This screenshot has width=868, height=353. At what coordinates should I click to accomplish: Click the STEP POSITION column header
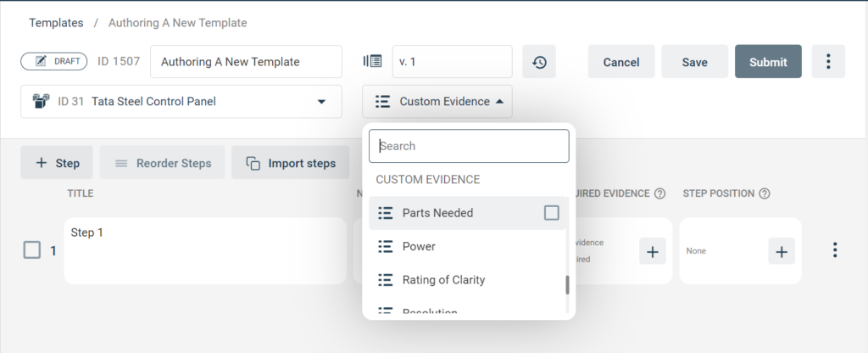[x=719, y=193]
